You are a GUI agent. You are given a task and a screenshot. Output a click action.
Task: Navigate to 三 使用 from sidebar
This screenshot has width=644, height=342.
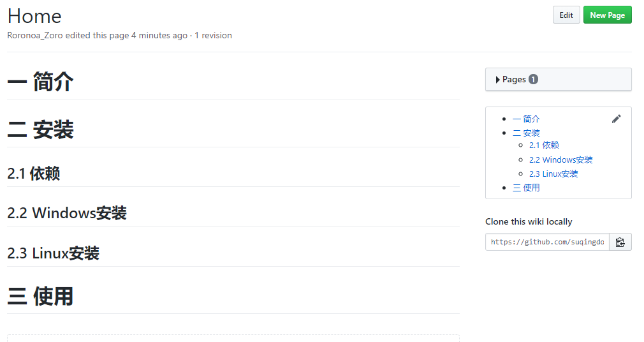(526, 188)
